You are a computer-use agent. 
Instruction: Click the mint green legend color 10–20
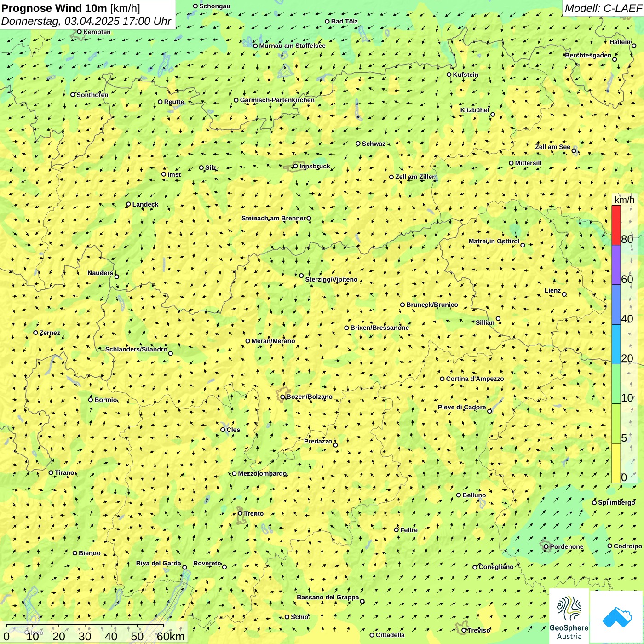coord(616,384)
